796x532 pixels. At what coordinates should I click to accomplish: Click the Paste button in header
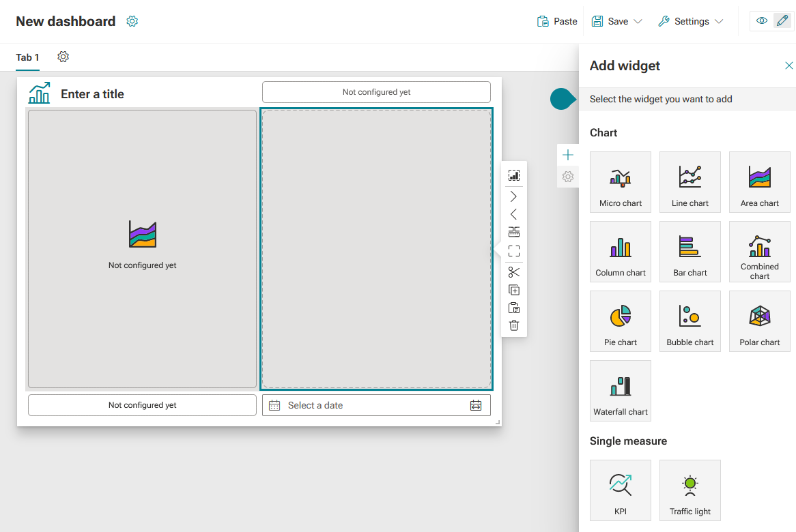[557, 21]
